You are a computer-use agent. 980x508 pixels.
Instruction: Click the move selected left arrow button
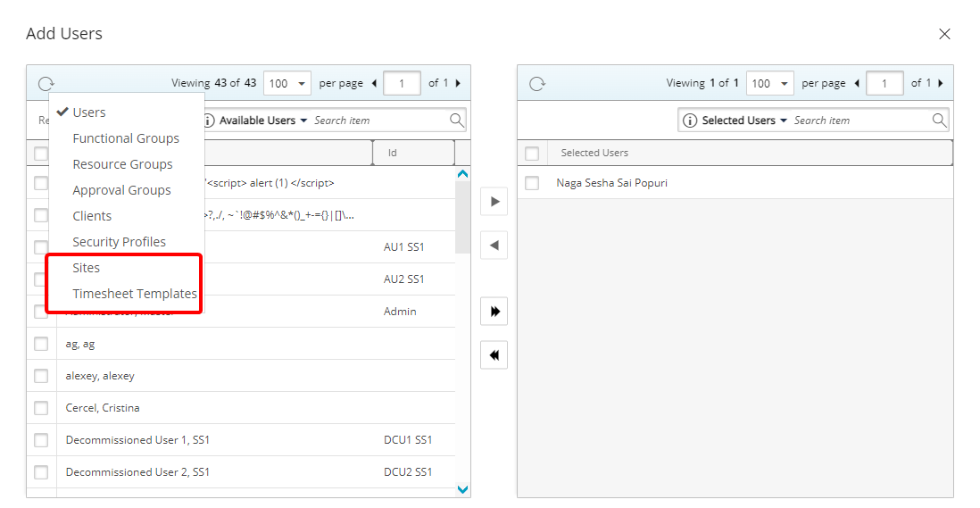coord(494,245)
